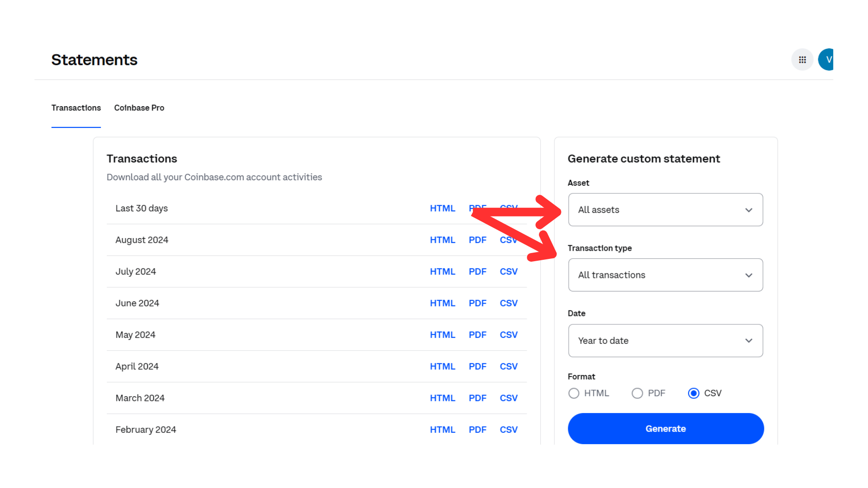The image size is (868, 488).
Task: Click the profile avatar icon
Action: [826, 60]
